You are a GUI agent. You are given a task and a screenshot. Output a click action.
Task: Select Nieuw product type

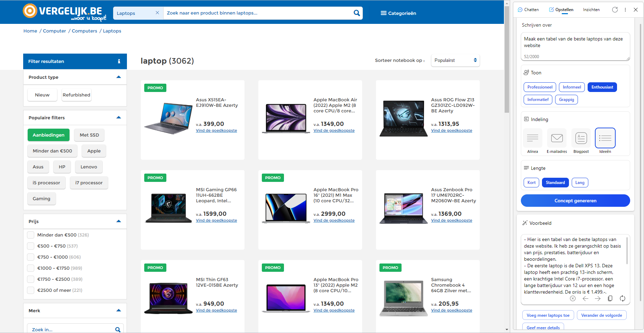tap(42, 95)
